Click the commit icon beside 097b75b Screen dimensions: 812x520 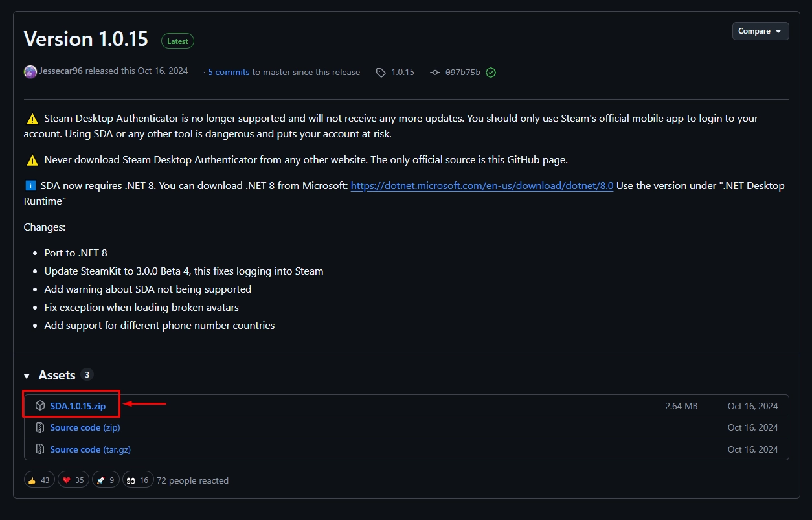435,73
